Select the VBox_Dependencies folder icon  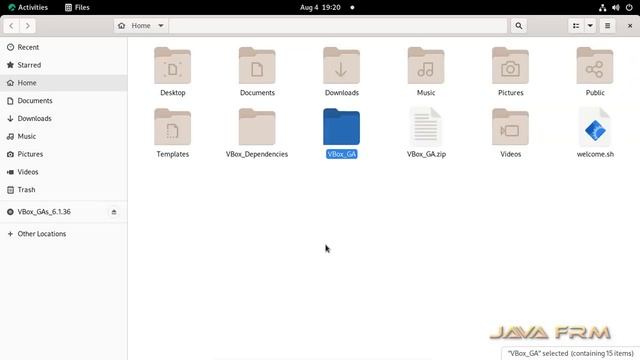pos(257,127)
